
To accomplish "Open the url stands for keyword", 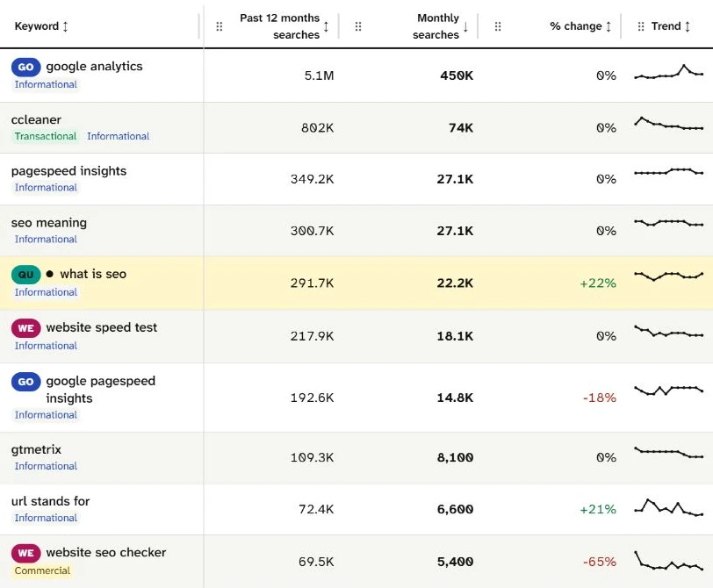I will click(50, 501).
